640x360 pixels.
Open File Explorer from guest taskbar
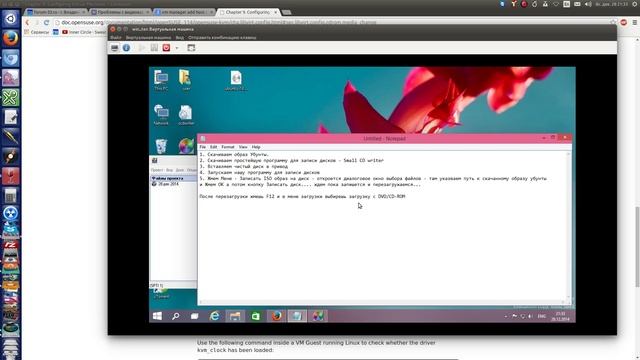pyautogui.click(x=235, y=316)
